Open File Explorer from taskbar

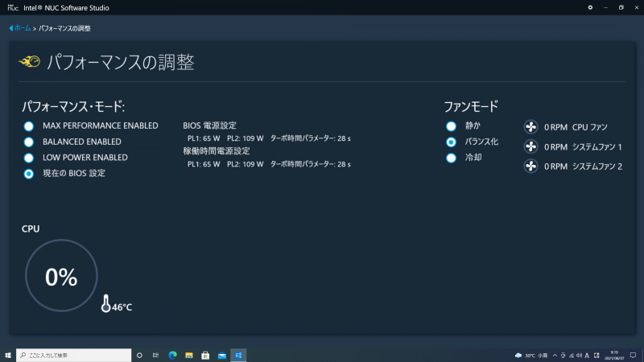[x=189, y=355]
